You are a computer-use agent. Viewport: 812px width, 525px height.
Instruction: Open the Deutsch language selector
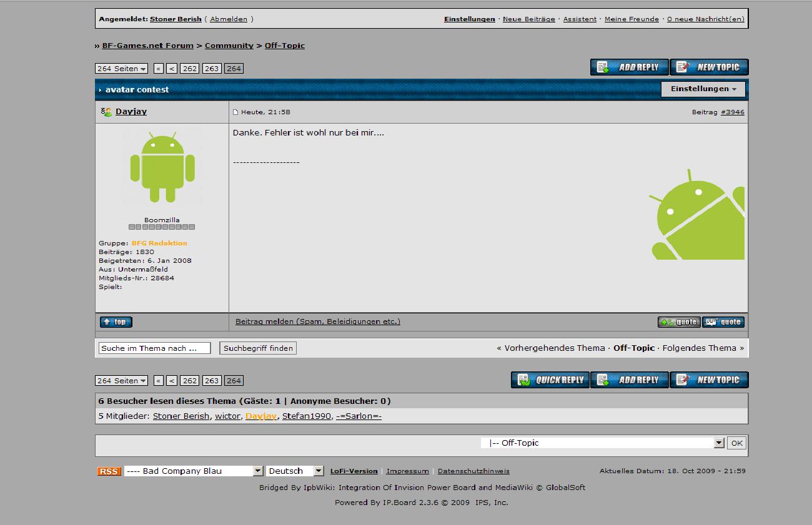pos(295,471)
